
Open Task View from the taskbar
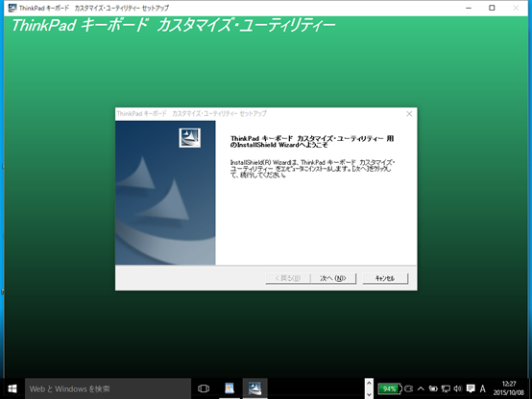(x=204, y=388)
